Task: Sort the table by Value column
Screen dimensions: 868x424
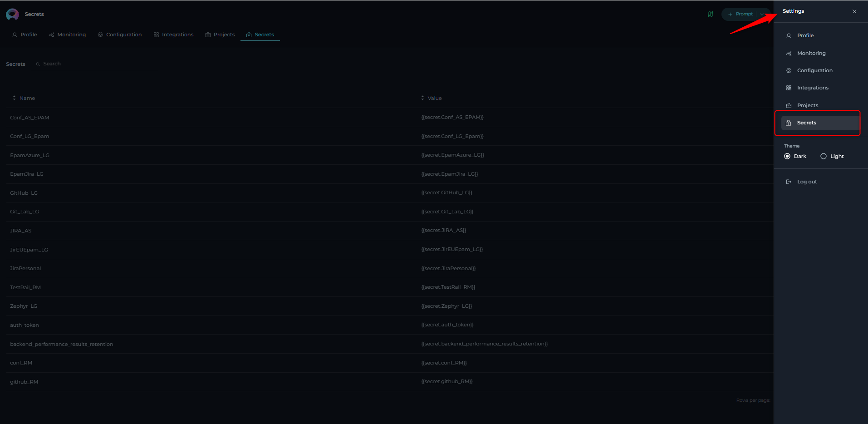Action: pyautogui.click(x=432, y=98)
